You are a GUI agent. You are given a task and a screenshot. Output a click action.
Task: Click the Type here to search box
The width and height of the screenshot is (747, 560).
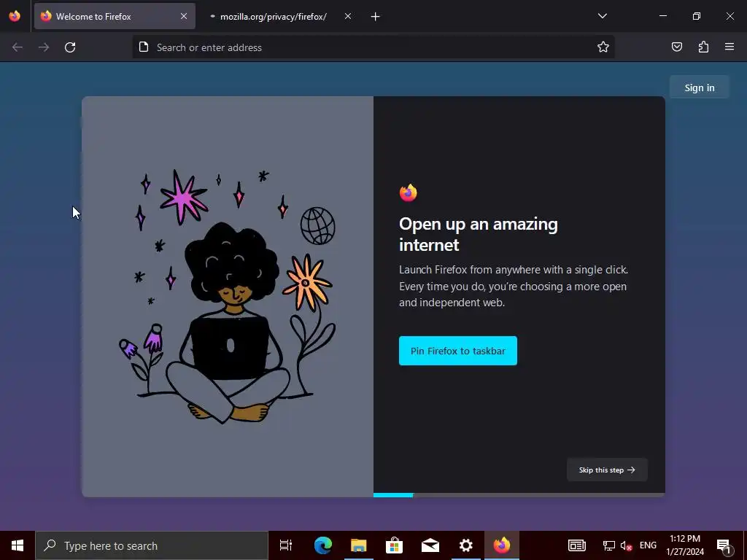point(152,545)
